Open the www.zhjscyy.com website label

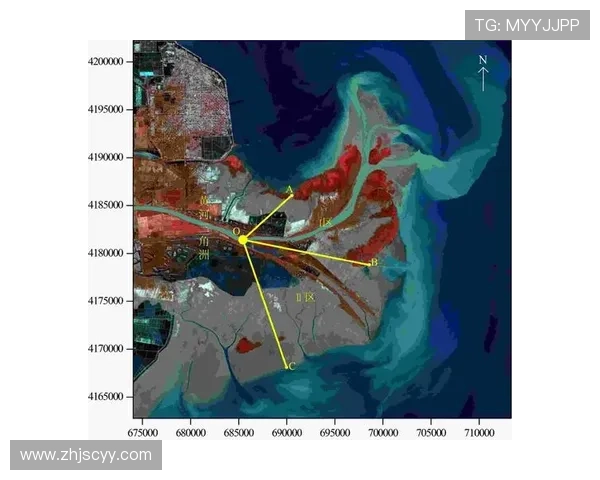pos(87,455)
